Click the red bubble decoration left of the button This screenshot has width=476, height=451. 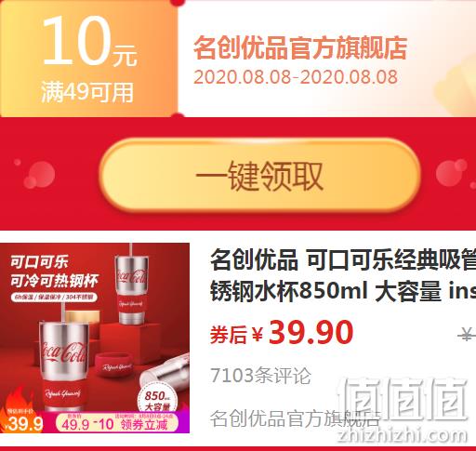[34, 173]
